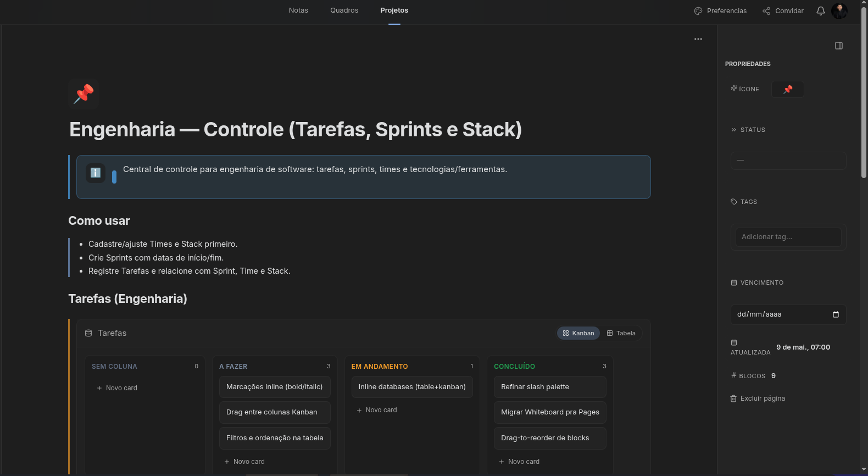The width and height of the screenshot is (868, 476).
Task: Click the trash icon for Excluir página
Action: click(x=733, y=398)
